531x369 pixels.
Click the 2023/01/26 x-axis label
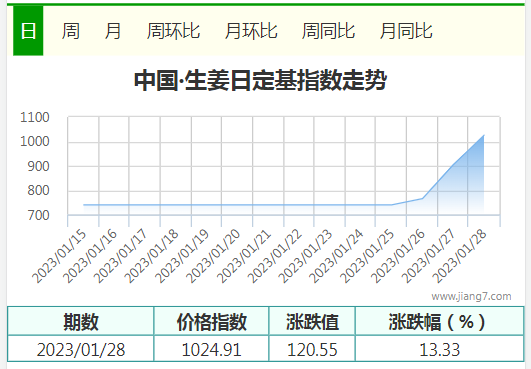pyautogui.click(x=398, y=257)
